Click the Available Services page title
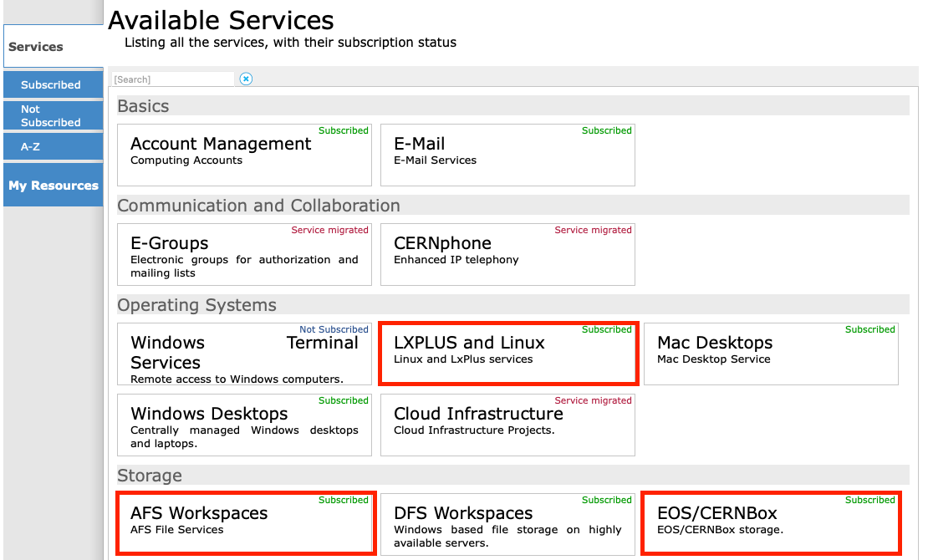 click(221, 20)
